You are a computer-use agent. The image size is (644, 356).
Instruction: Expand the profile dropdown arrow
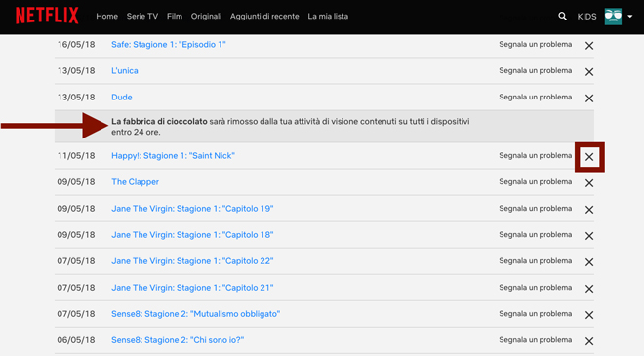tap(630, 17)
